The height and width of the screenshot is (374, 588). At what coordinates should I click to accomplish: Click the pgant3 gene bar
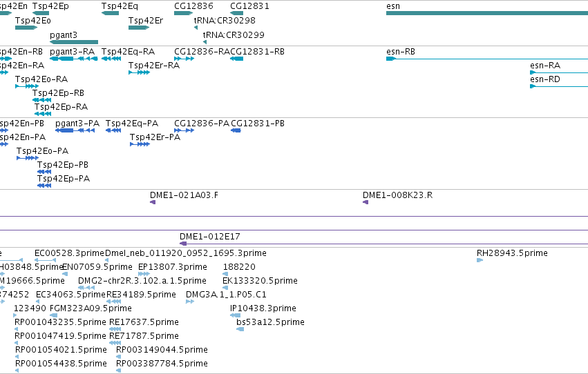tap(74, 42)
